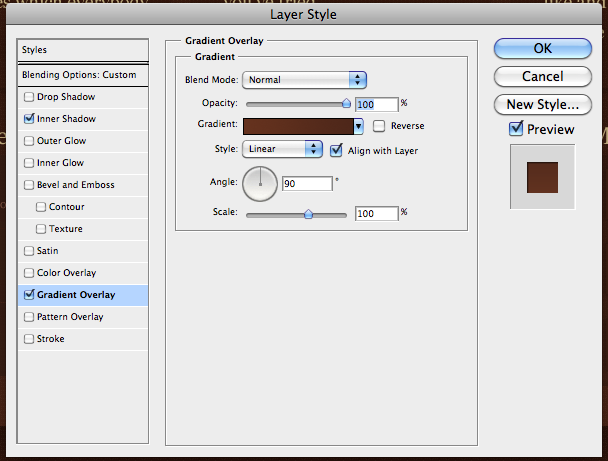Image resolution: width=608 pixels, height=461 pixels.
Task: Open the gradient Style Linear dropdown
Action: tap(282, 149)
